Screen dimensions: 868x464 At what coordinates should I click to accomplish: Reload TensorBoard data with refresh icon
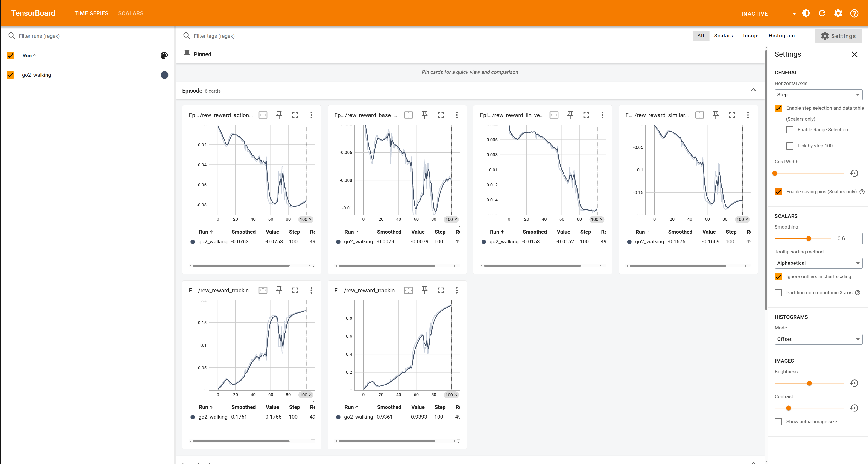point(822,13)
